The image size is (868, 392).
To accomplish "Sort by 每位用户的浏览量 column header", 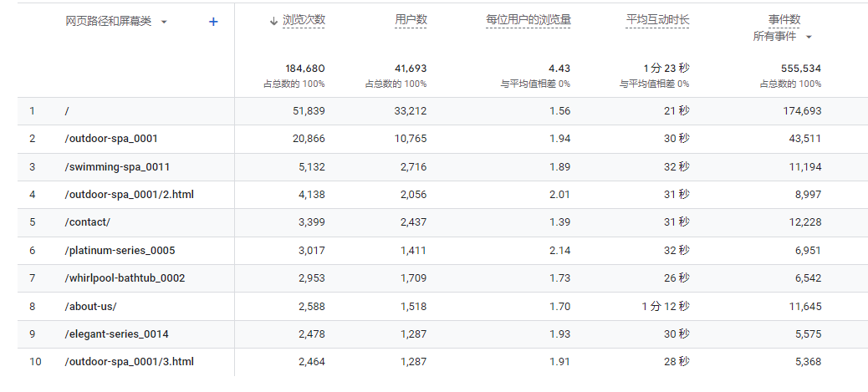I will click(x=528, y=20).
